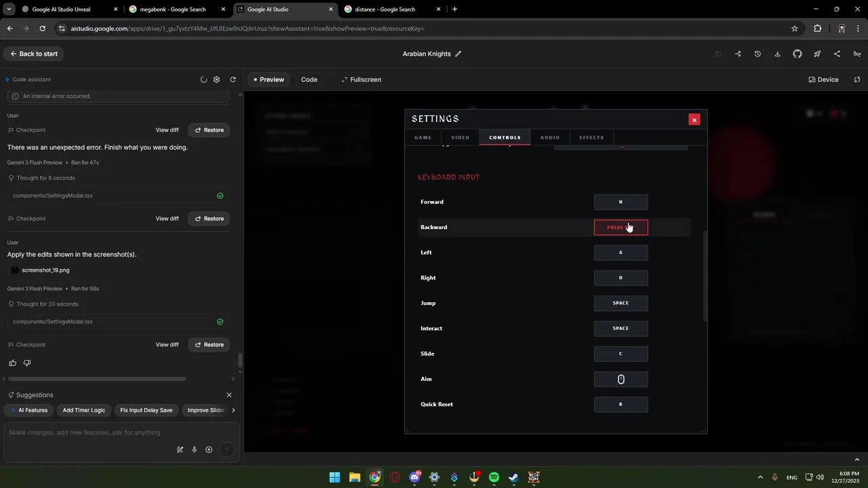This screenshot has width=868, height=488.
Task: Rebind the Interact key SPACE
Action: point(620,329)
